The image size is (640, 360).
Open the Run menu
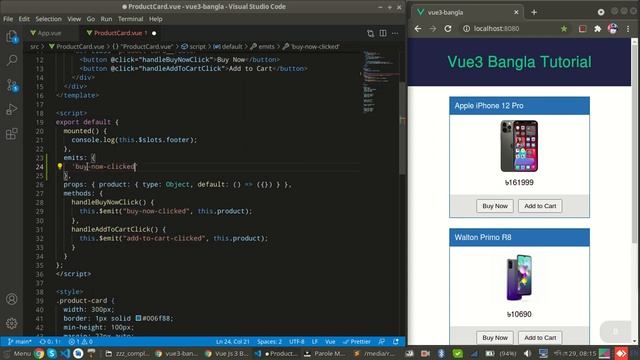(106, 19)
